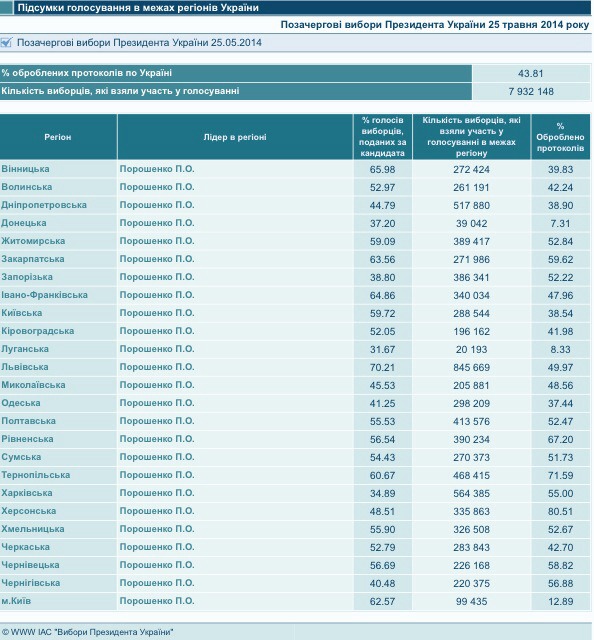Click Порошенко П.О. in the Херсонська row

coord(157,511)
